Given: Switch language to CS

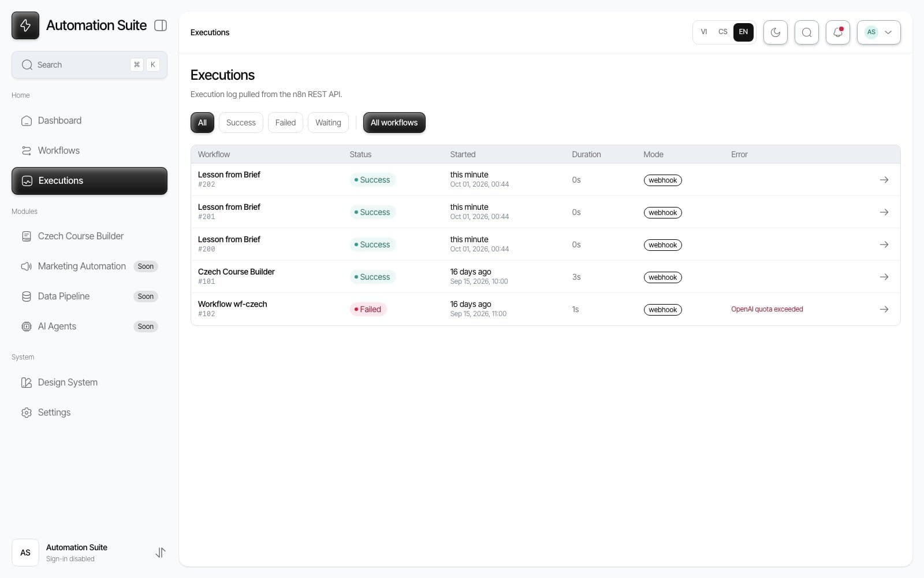Looking at the screenshot, I should [x=722, y=32].
